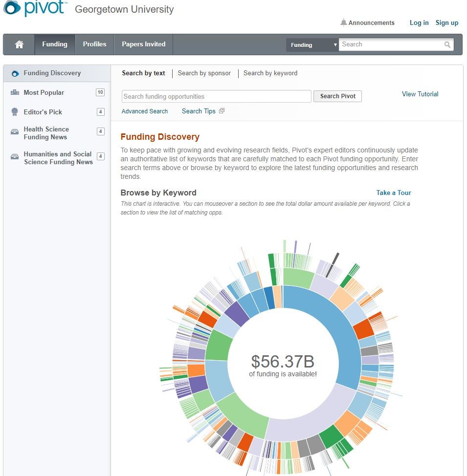This screenshot has height=476, width=467.
Task: Go to the Home icon tab
Action: pos(19,44)
